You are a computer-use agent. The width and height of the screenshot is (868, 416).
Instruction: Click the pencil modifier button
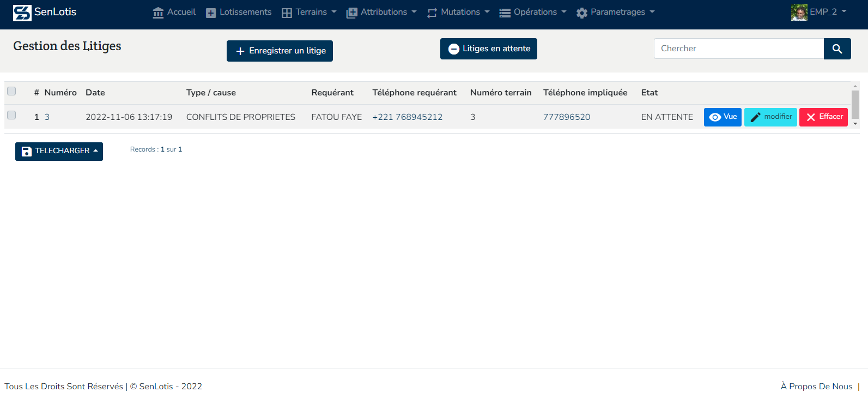click(770, 117)
